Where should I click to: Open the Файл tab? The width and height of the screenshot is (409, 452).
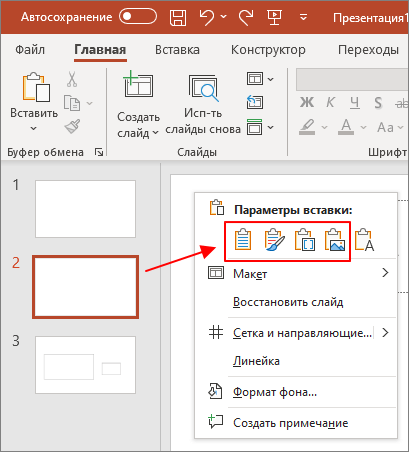click(30, 50)
